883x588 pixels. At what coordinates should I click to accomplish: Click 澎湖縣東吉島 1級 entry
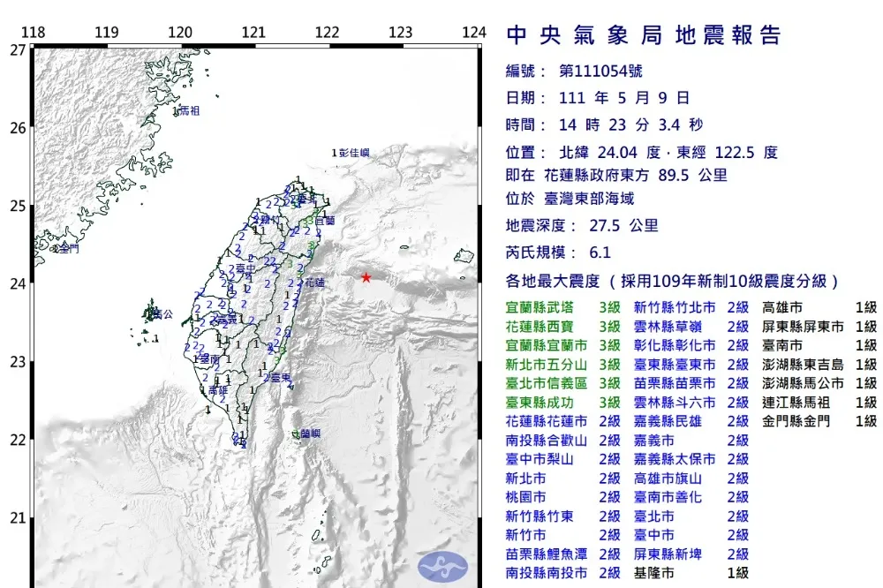point(819,365)
